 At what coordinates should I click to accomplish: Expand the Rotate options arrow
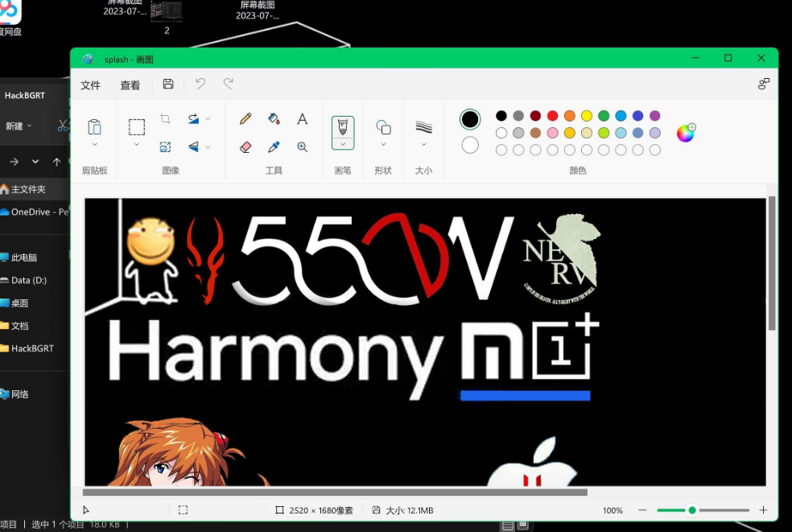208,119
